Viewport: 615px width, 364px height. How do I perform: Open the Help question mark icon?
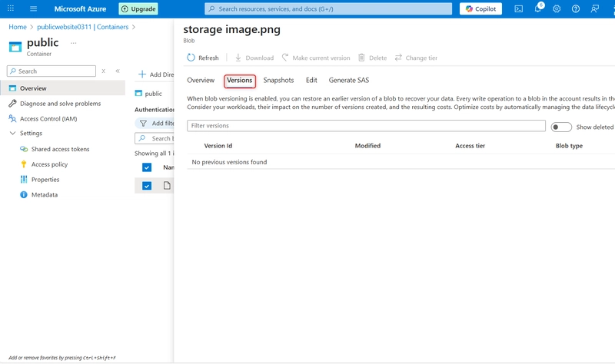point(575,9)
